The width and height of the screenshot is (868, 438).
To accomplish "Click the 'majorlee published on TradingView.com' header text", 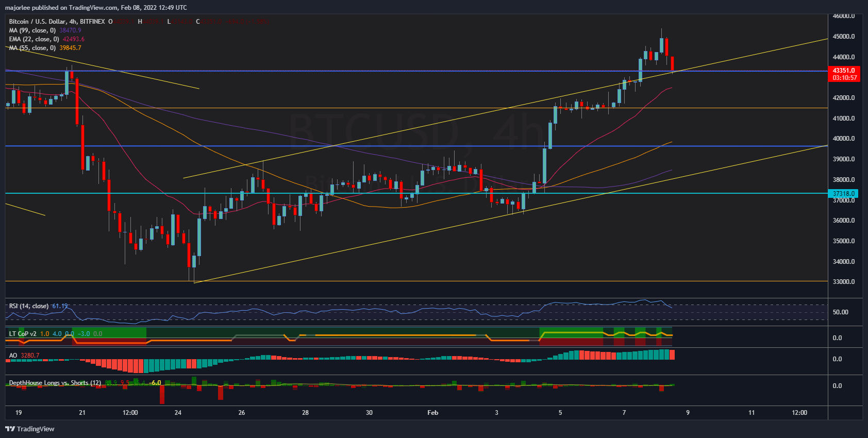I will tap(61, 8).
